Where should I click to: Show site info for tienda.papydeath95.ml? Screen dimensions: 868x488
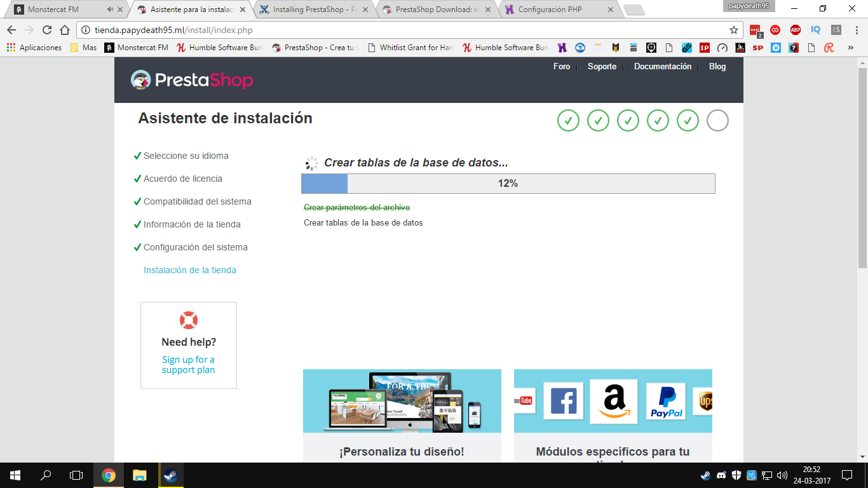point(86,30)
